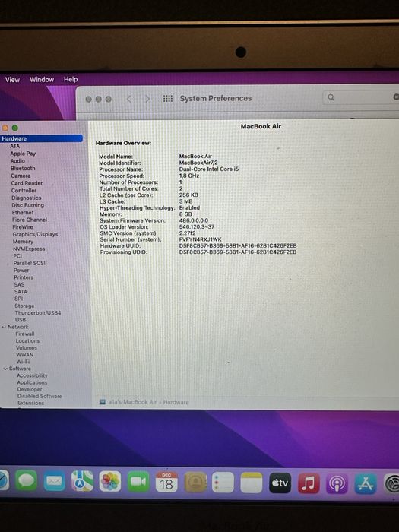This screenshot has width=399, height=532.
Task: Collapse the Network section
Action: point(4,327)
